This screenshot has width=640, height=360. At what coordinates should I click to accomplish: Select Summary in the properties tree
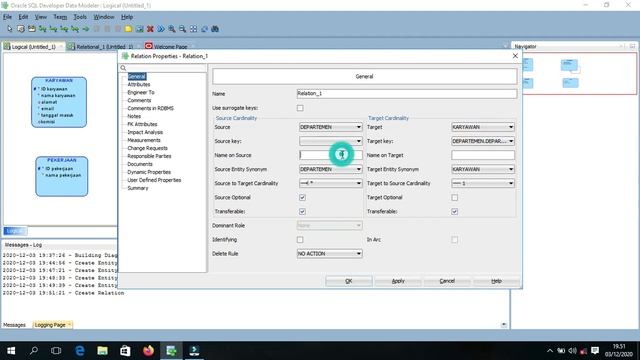tap(138, 188)
